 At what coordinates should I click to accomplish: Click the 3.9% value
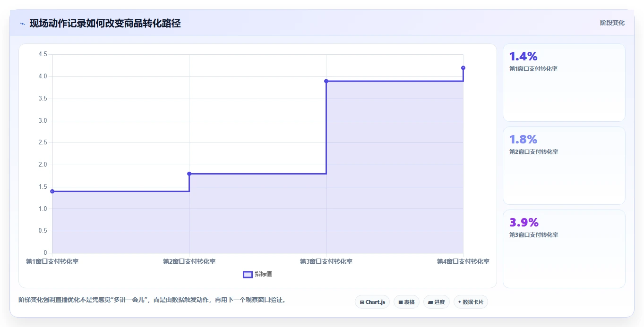(524, 223)
